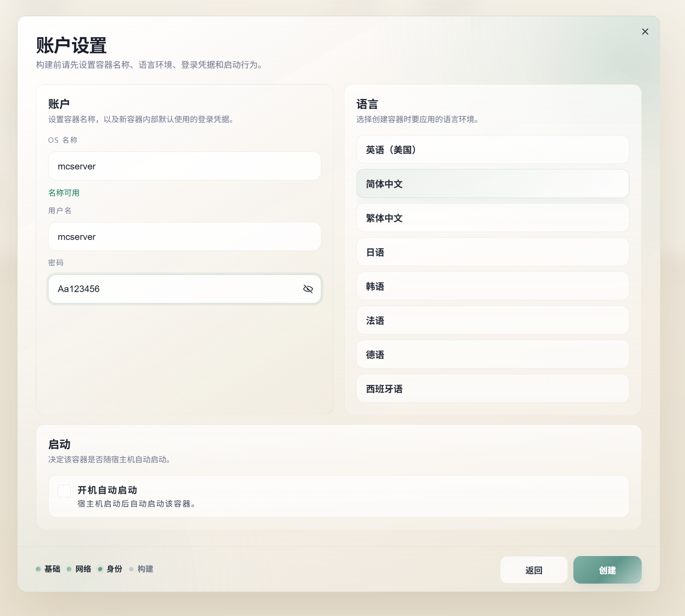This screenshot has width=685, height=616.
Task: Go to the 网络 step indicator
Action: [x=79, y=569]
